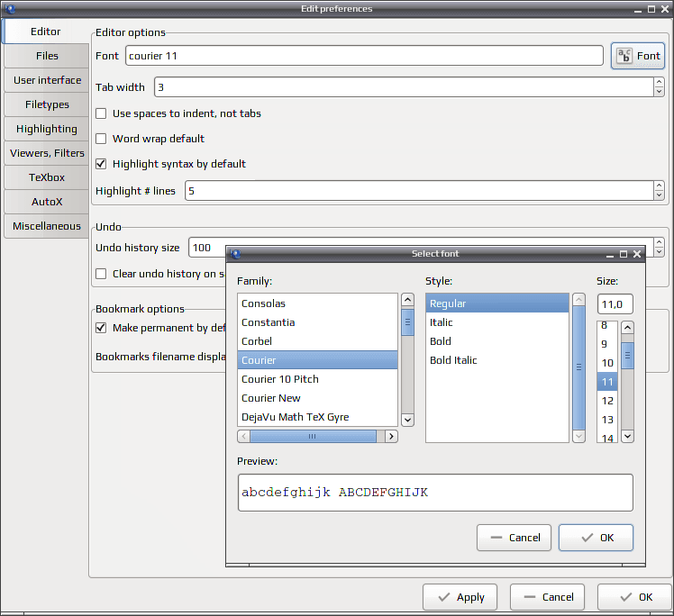Choose Regular font style
674x616 pixels.
(x=497, y=303)
